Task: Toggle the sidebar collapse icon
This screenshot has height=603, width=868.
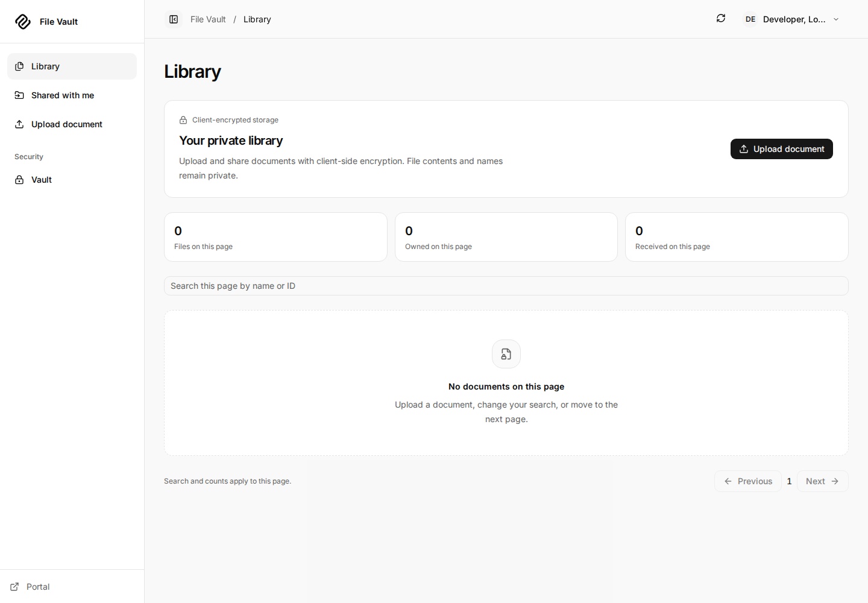Action: [174, 19]
